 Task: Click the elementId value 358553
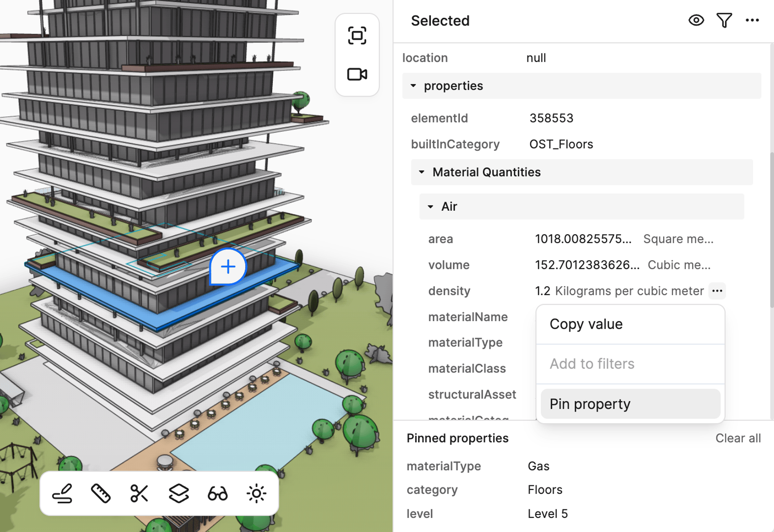551,118
